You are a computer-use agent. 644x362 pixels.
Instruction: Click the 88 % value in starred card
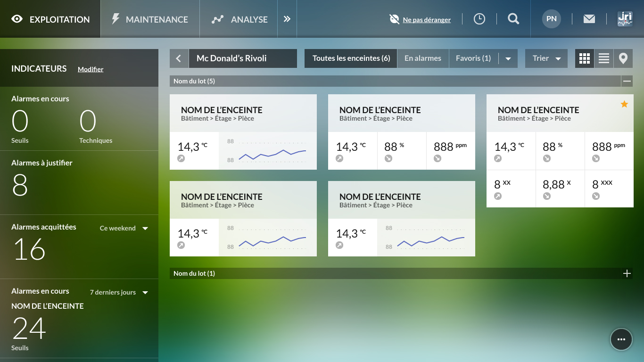click(x=553, y=147)
